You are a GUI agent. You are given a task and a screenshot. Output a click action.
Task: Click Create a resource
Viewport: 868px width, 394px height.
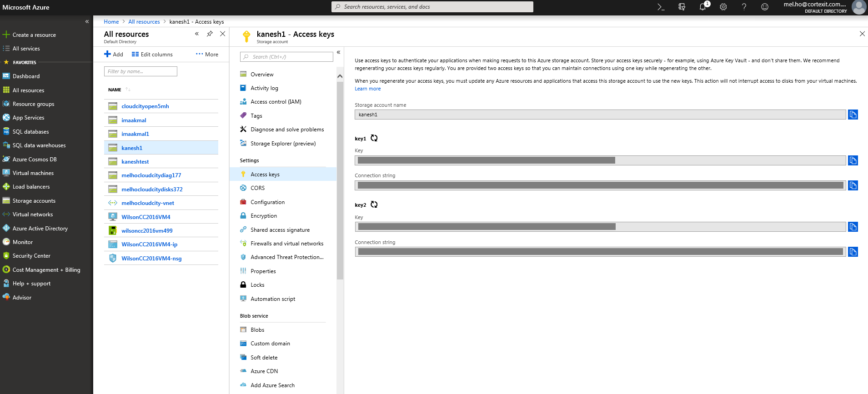pos(34,35)
